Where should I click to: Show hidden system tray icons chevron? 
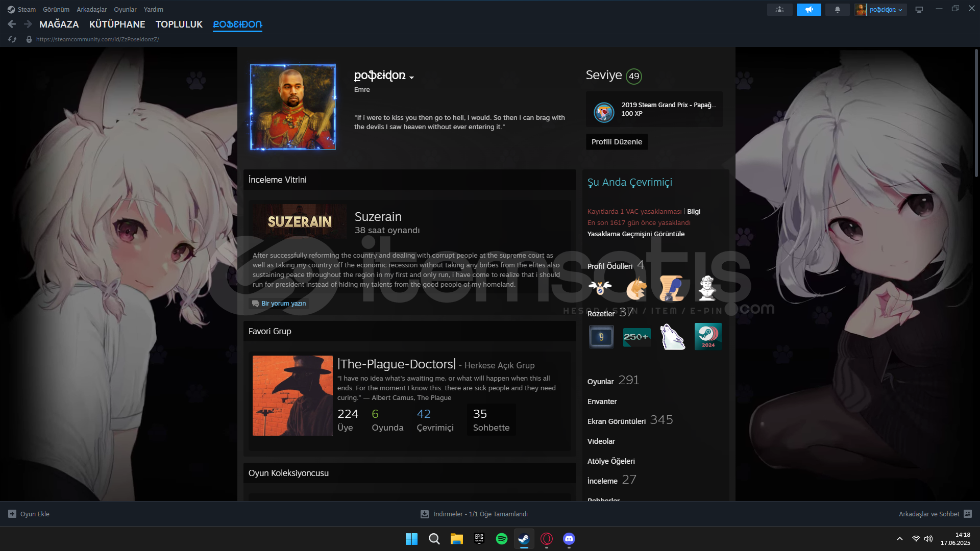[x=900, y=539]
